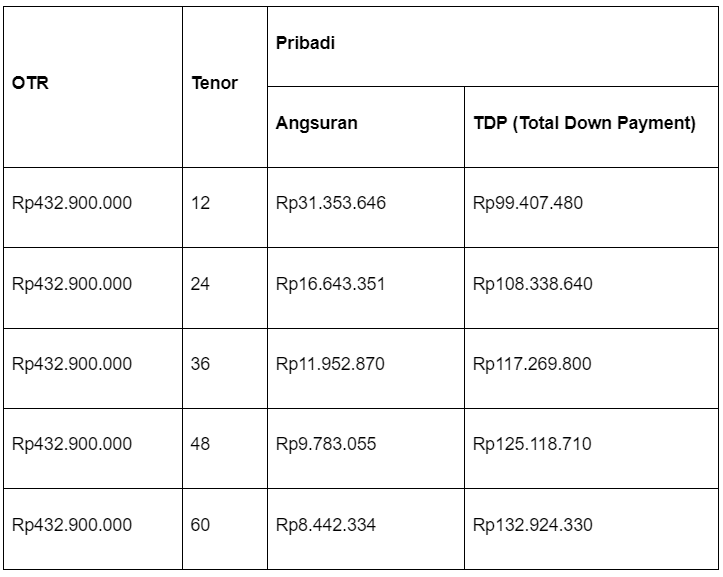The height and width of the screenshot is (577, 723).
Task: Select the TDP (Total Down Payment) header
Action: pos(584,124)
